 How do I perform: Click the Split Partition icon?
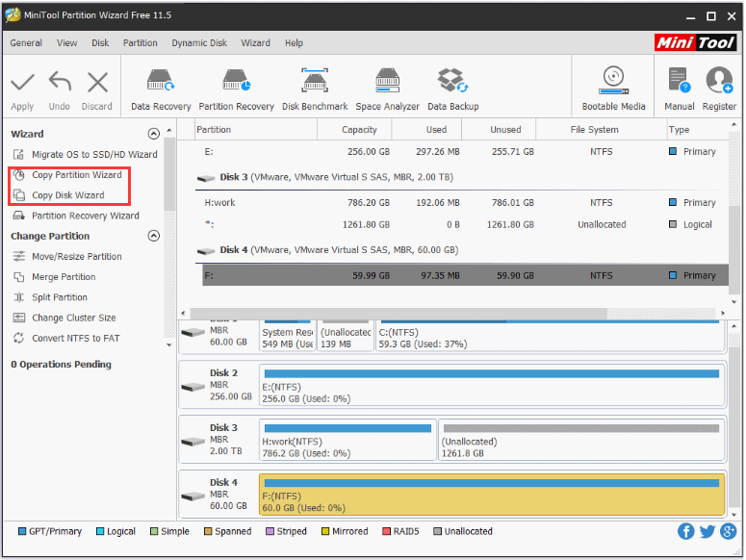coord(18,297)
